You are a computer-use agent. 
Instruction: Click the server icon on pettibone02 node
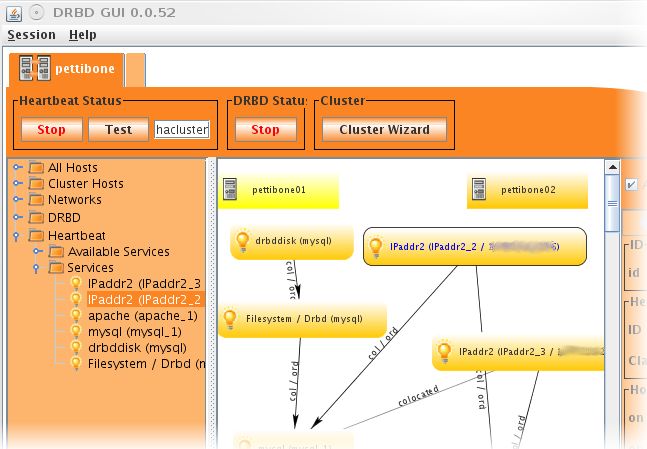pyautogui.click(x=479, y=189)
